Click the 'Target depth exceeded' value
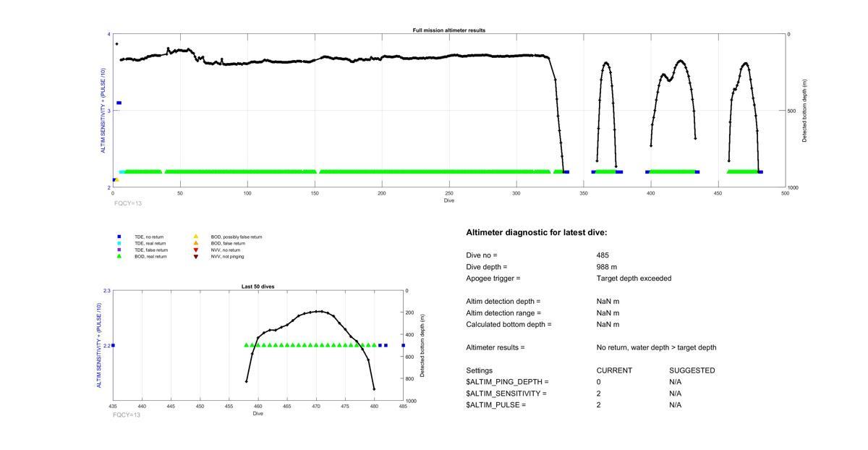868x450 pixels. pyautogui.click(x=634, y=279)
